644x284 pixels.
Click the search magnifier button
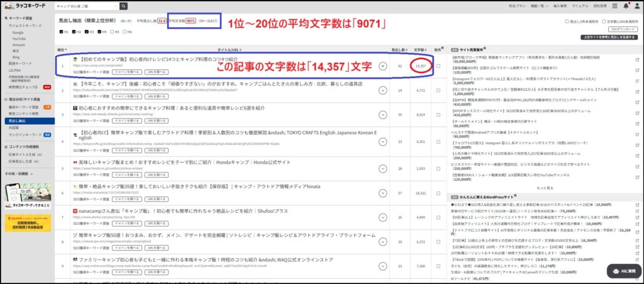[x=123, y=6]
